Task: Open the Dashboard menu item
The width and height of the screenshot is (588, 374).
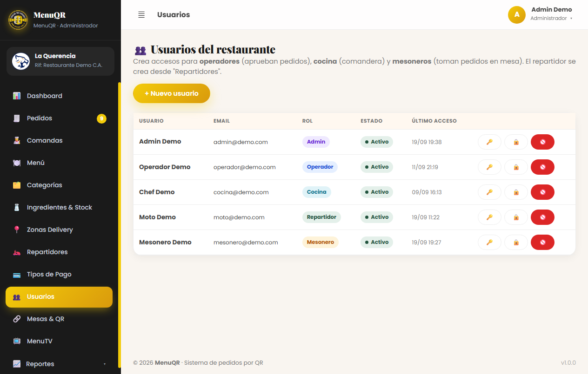Action: click(59, 96)
